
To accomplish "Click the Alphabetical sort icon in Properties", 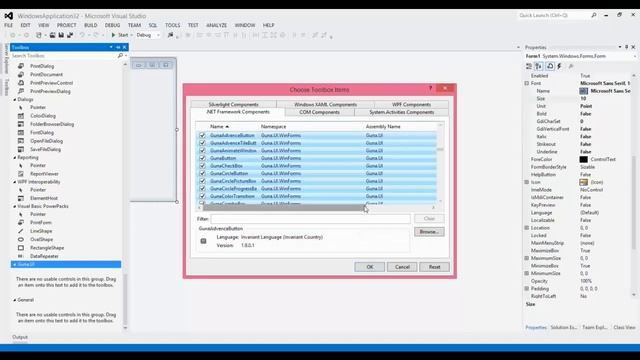I will pyautogui.click(x=539, y=66).
